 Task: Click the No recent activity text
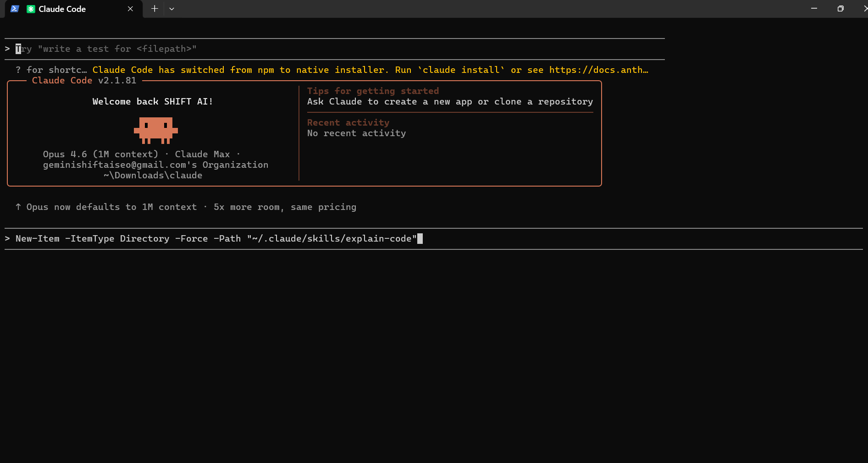[356, 133]
